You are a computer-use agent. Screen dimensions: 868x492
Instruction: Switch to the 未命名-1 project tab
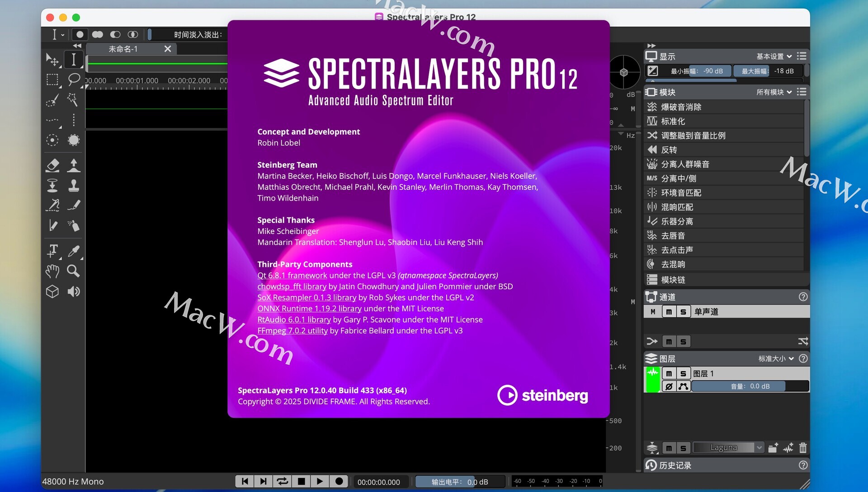pyautogui.click(x=123, y=49)
